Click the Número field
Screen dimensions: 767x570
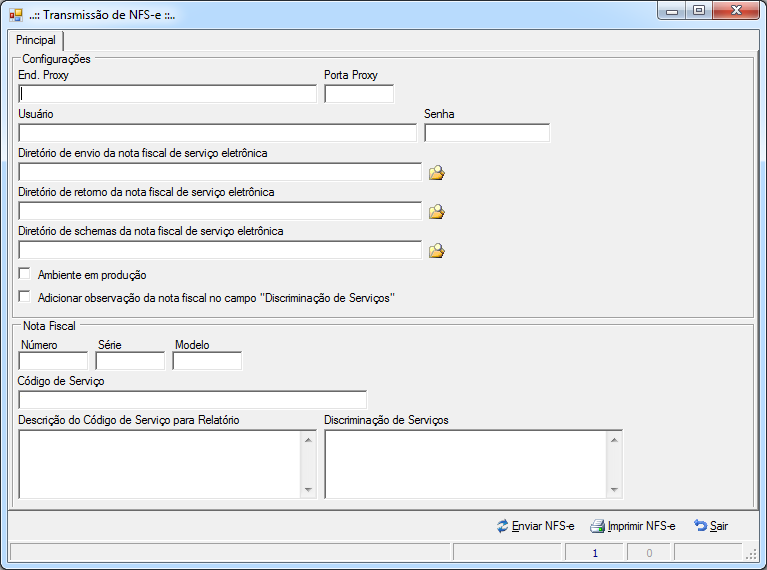click(53, 361)
